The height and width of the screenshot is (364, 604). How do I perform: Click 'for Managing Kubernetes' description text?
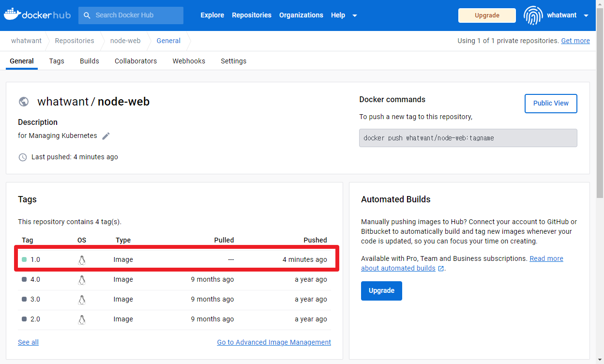click(58, 136)
